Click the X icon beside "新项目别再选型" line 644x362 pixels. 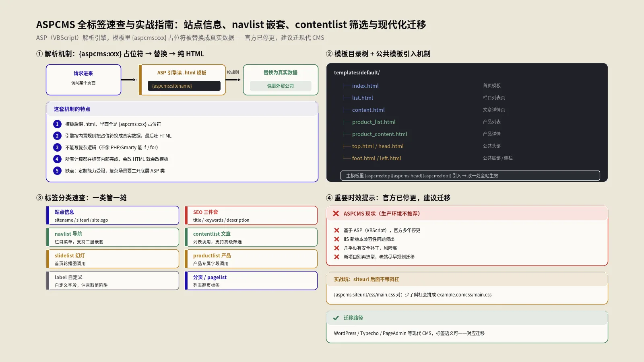tap(336, 257)
